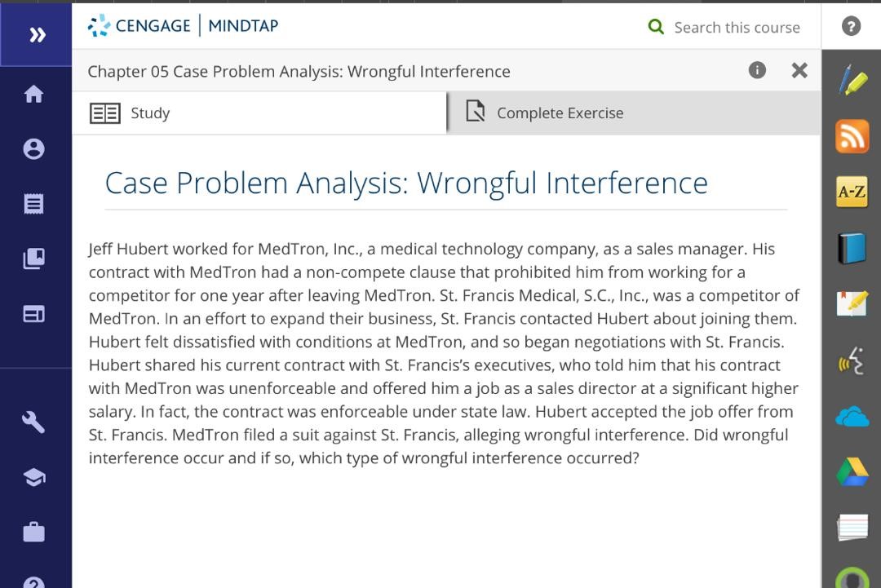The height and width of the screenshot is (588, 881).
Task: Open the flashcards notecard app
Action: tap(852, 525)
